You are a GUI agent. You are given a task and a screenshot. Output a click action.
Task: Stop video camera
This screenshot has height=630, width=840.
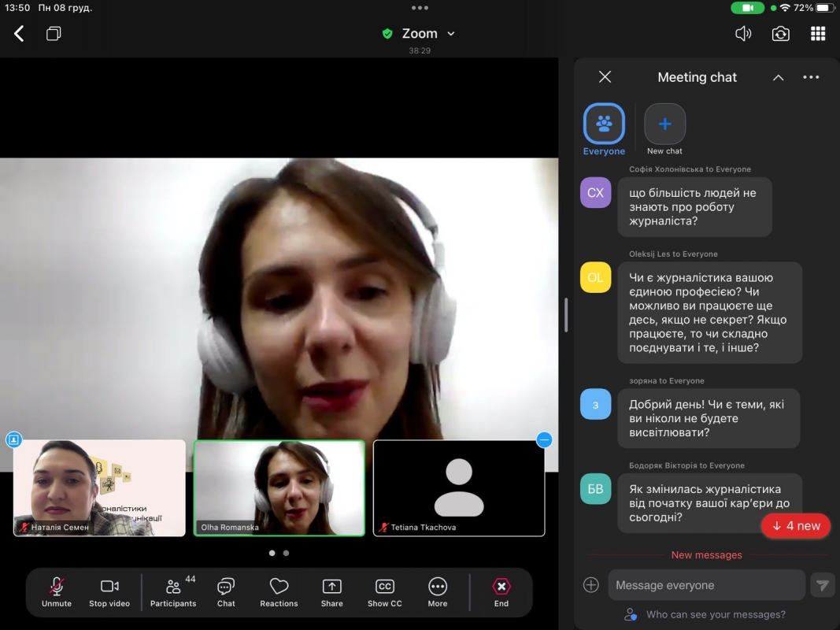[x=109, y=592]
